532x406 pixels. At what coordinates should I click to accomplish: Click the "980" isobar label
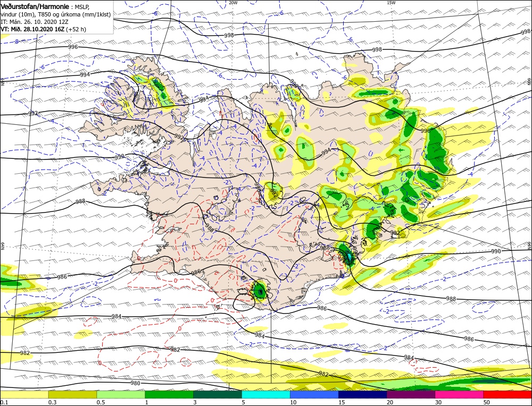click(135, 383)
